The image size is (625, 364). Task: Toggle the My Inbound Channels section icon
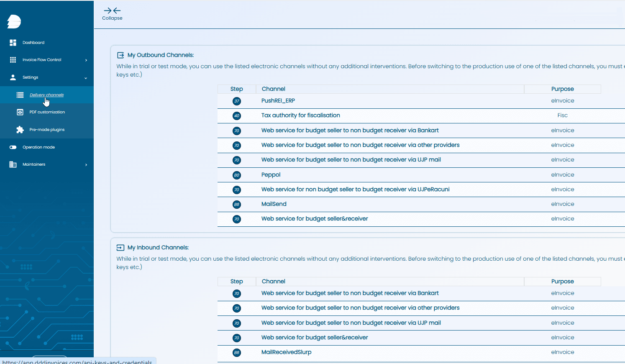click(x=120, y=247)
